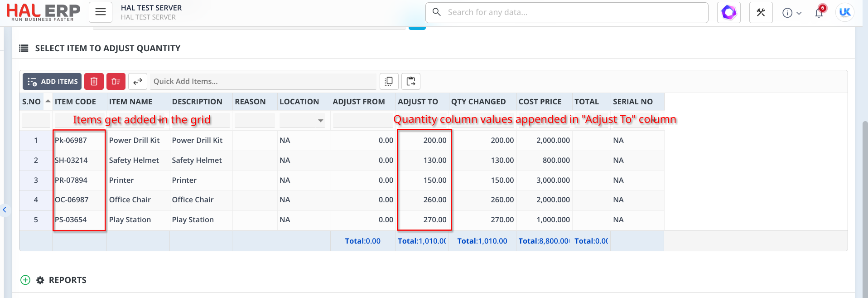Click the copy grid icon button
This screenshot has width=868, height=298.
click(389, 82)
